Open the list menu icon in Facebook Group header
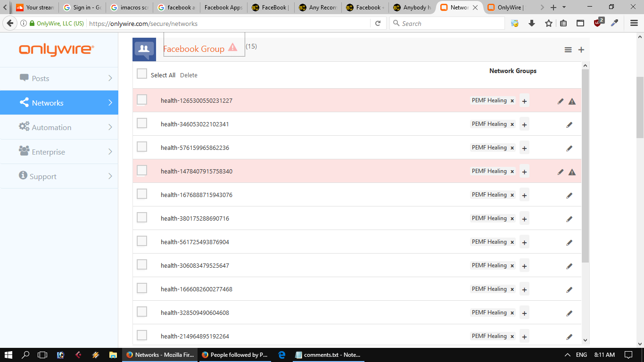This screenshot has height=362, width=644. (x=568, y=50)
